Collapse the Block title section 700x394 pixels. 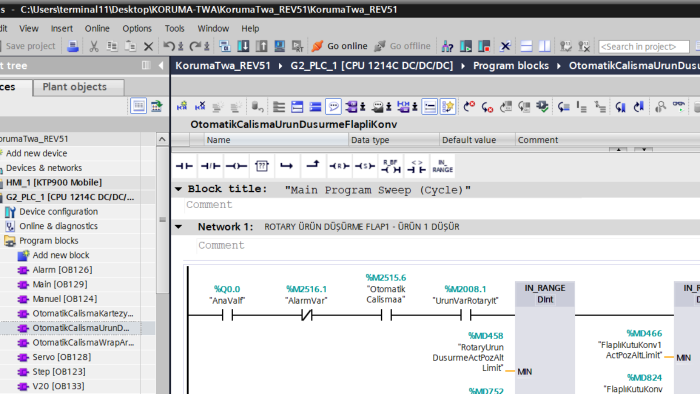[179, 189]
